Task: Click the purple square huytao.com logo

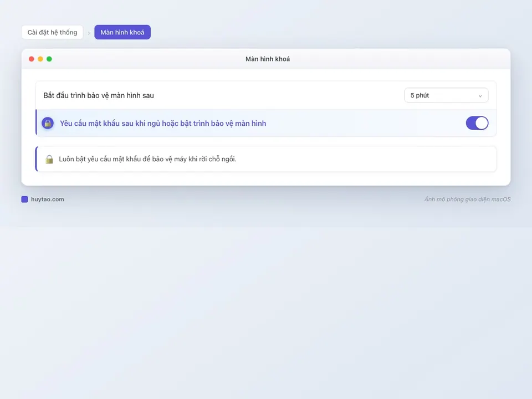Action: [x=24, y=199]
